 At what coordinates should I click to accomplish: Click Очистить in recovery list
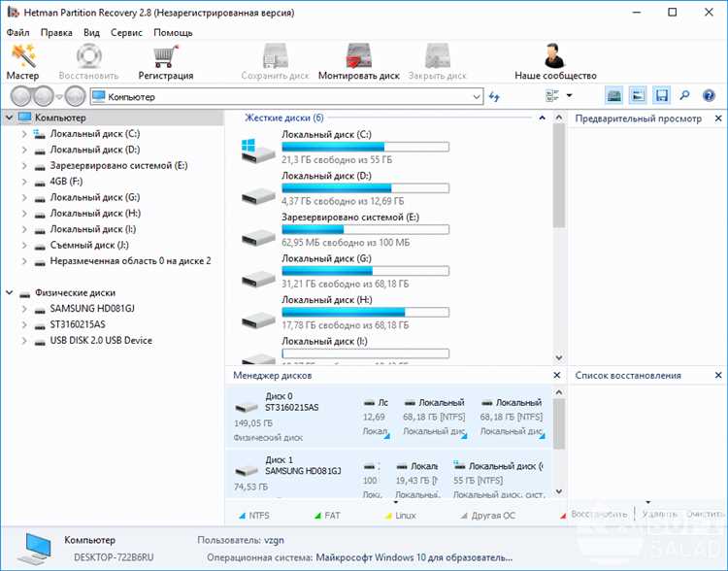click(705, 514)
